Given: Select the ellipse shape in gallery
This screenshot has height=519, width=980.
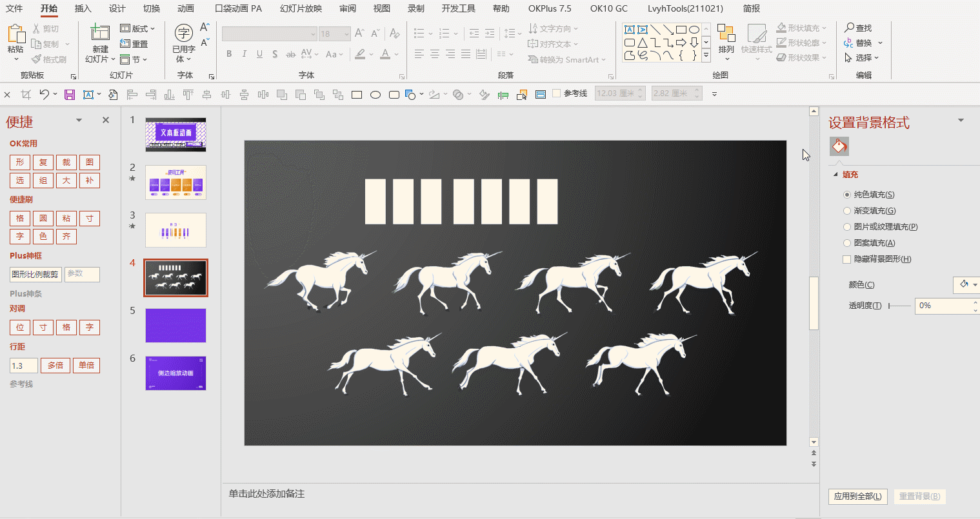Looking at the screenshot, I should (x=694, y=30).
